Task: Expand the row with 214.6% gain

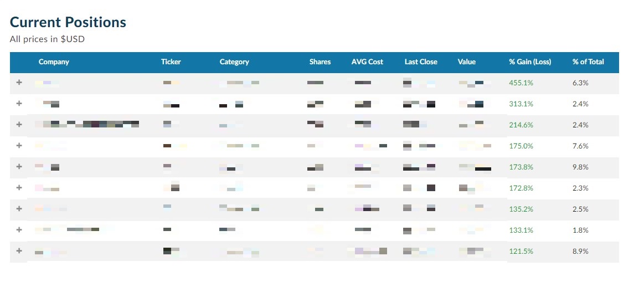Action: click(19, 124)
